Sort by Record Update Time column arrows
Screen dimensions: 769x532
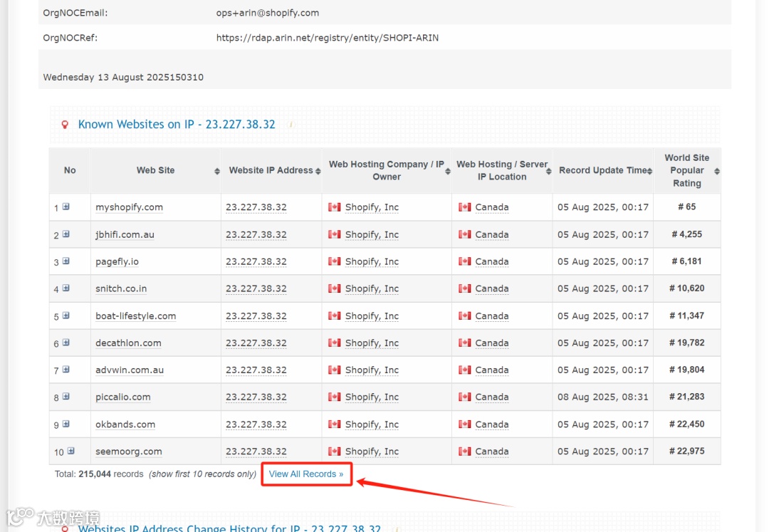pyautogui.click(x=649, y=171)
